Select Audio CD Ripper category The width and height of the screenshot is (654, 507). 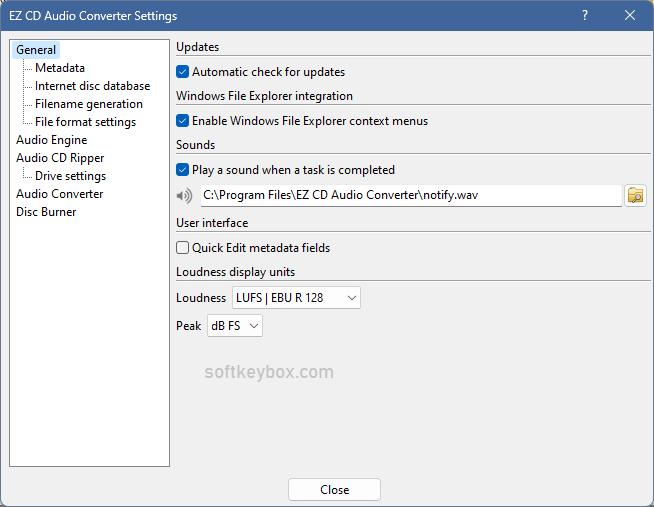60,158
